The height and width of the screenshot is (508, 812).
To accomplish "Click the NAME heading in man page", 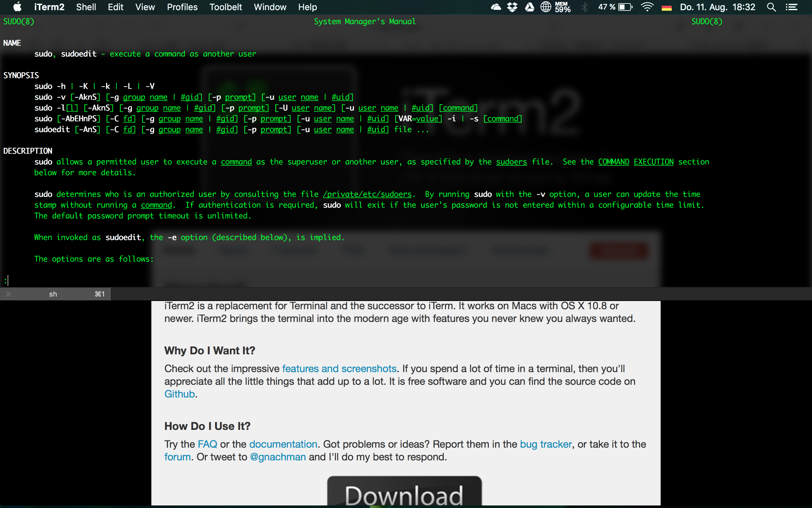I will pyautogui.click(x=12, y=43).
